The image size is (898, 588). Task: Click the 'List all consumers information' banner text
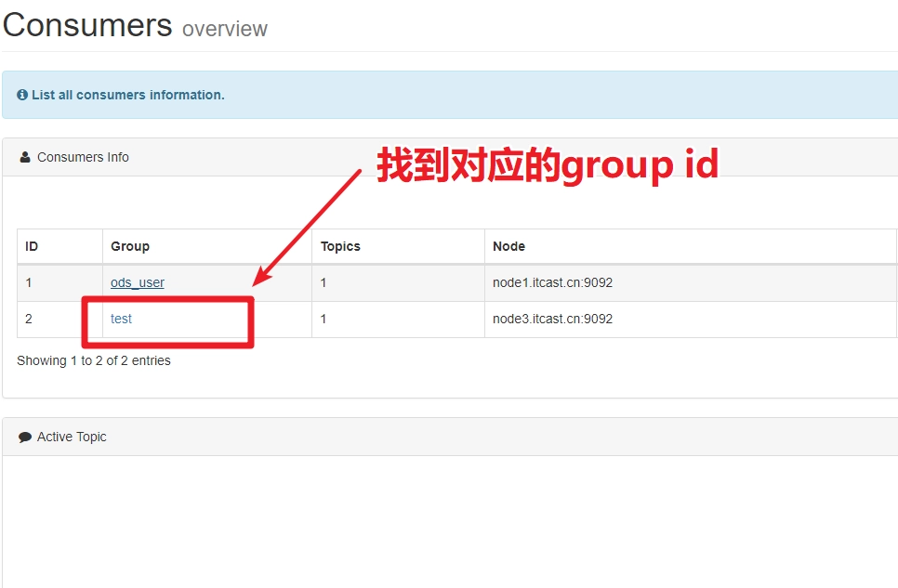(127, 95)
